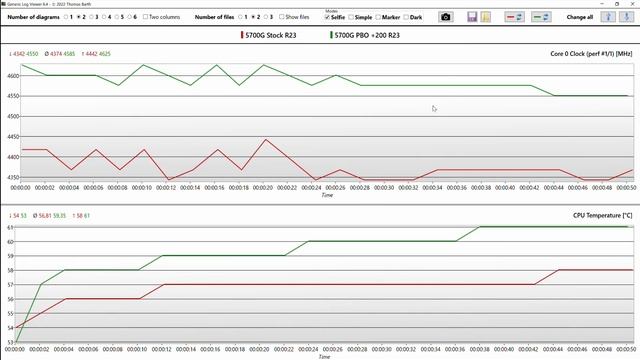Click the clock minimum value 4342 4550

pyautogui.click(x=23, y=54)
